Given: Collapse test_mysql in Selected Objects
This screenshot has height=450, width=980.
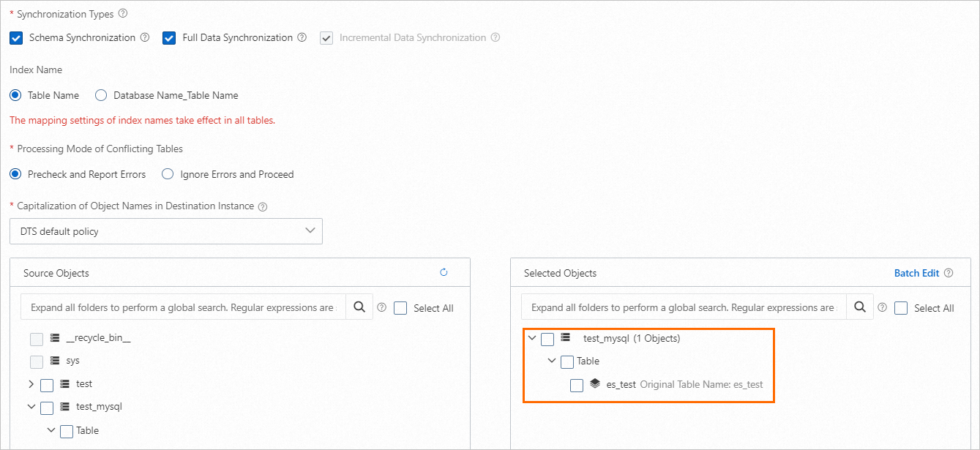Looking at the screenshot, I should [x=532, y=338].
